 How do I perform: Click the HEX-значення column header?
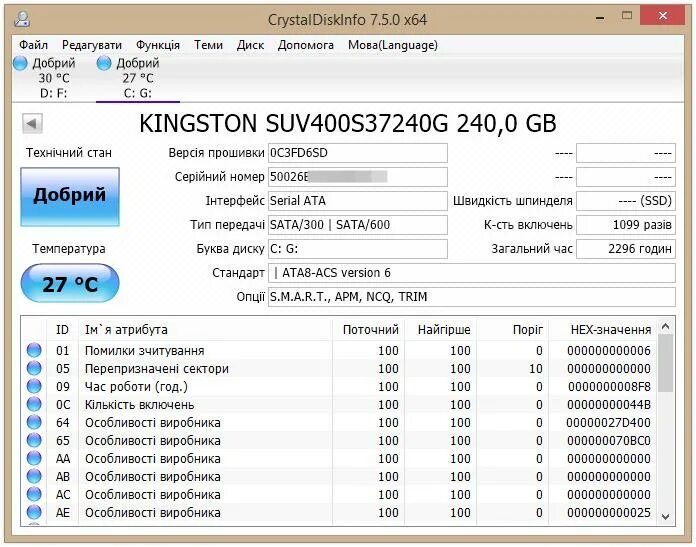603,329
